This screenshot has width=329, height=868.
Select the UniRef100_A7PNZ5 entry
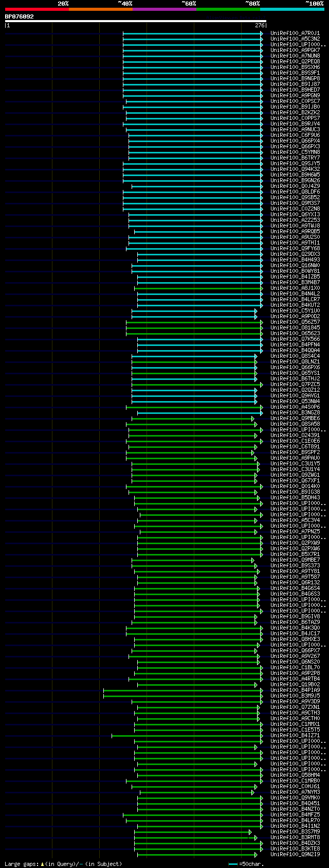(295, 532)
